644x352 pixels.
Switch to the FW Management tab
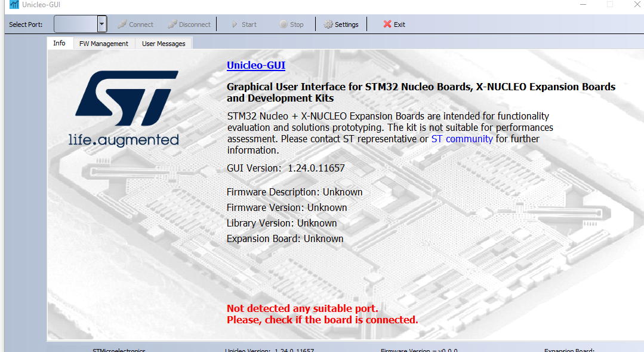tap(104, 43)
